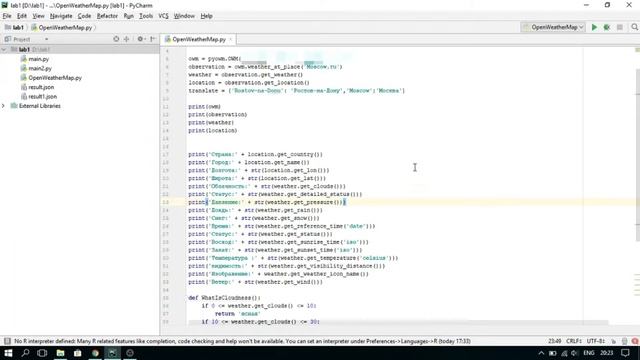Collapse the lab1 project root

(4, 49)
